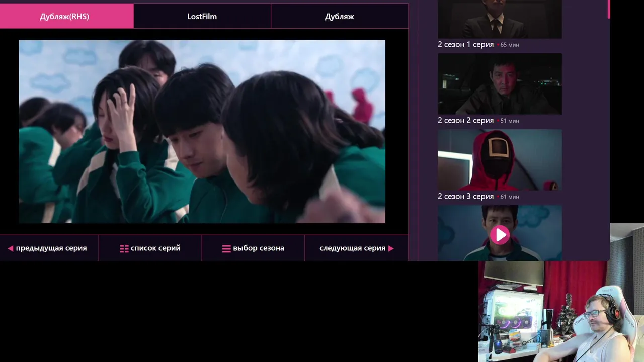
Task: Click the grid icon beside список серий
Action: pyautogui.click(x=124, y=248)
